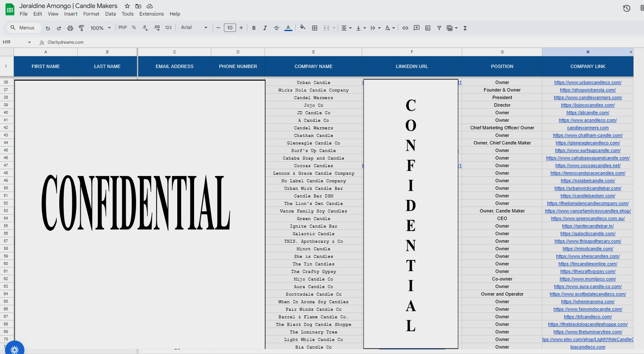
Task: Open the Edit menu
Action: pyautogui.click(x=38, y=14)
